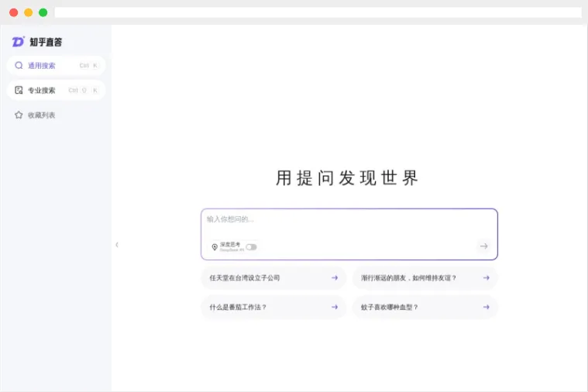Choose suggestion 什么是番茄工作法？
The width and height of the screenshot is (588, 392).
click(273, 308)
